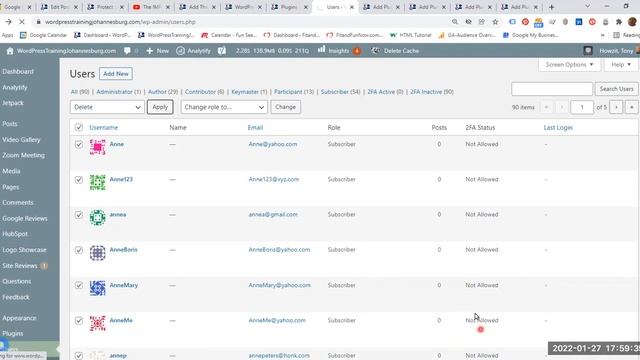Uncheck the Anne user checkbox

(79, 144)
